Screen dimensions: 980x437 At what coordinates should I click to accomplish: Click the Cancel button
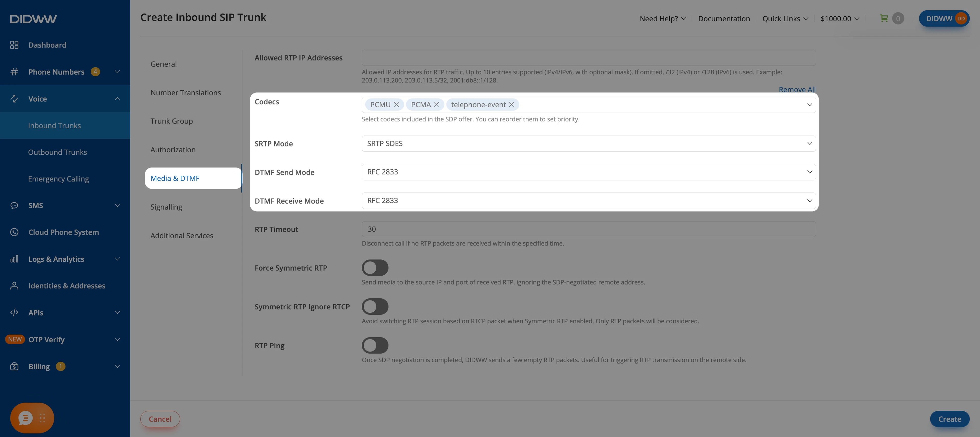[160, 419]
